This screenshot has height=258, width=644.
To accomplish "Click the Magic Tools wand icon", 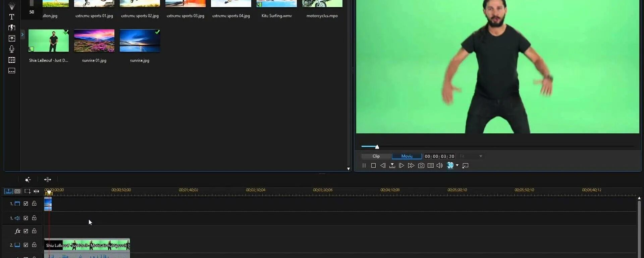I will (28, 180).
